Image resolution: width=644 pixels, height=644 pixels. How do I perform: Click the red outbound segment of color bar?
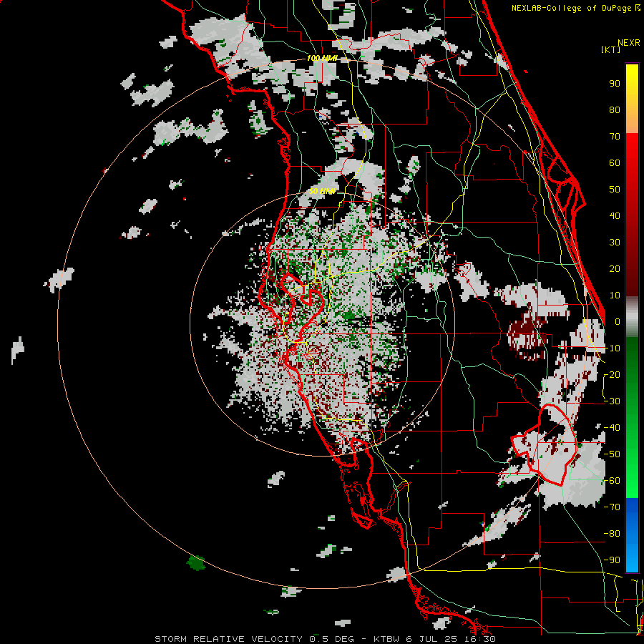point(632,215)
